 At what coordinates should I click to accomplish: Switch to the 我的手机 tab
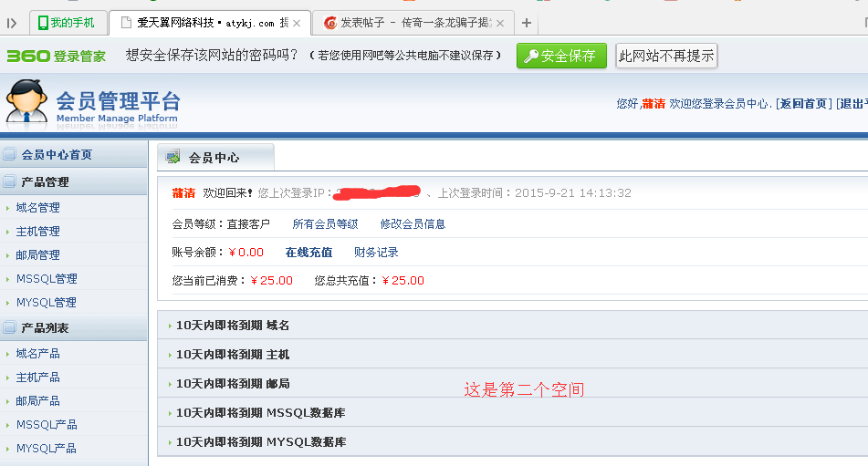(x=67, y=23)
